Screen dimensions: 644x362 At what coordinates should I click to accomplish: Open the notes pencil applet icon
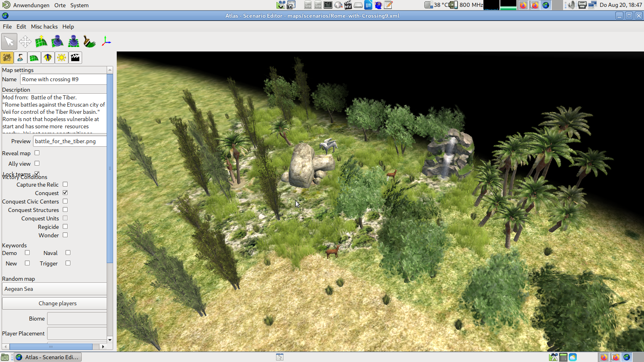click(x=388, y=5)
